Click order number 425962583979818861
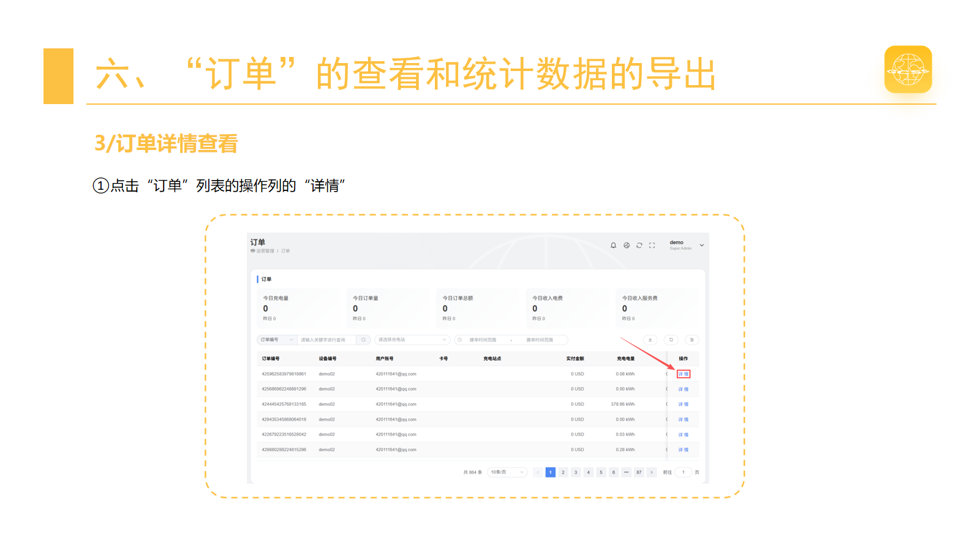The width and height of the screenshot is (980, 551). coord(284,374)
